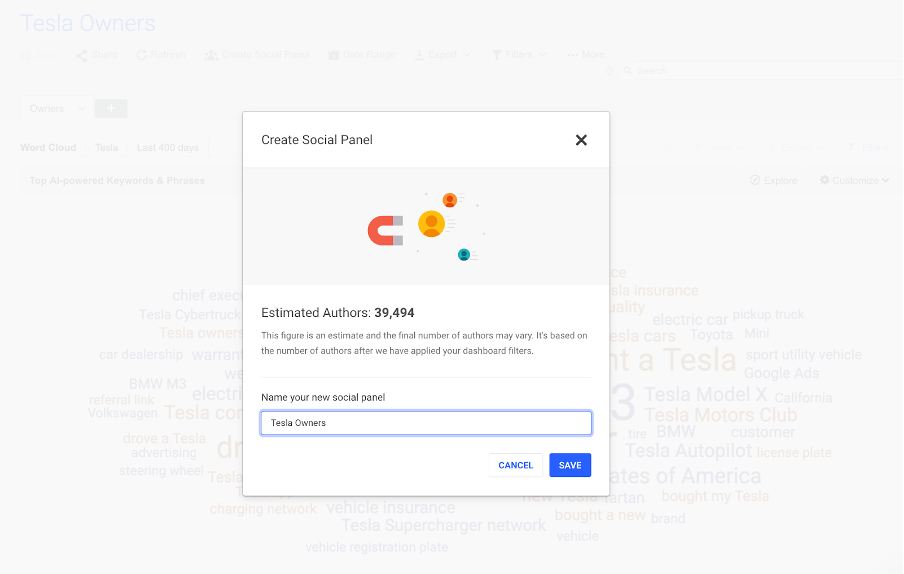Image resolution: width=904 pixels, height=574 pixels.
Task: Click the dashboard search box
Action: coord(760,71)
